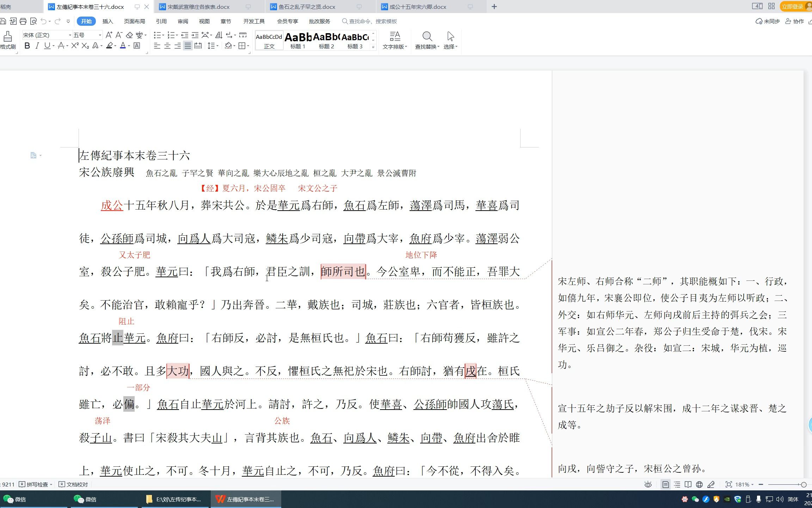The width and height of the screenshot is (812, 508).
Task: Open Find and Replace (查找替换)
Action: [427, 40]
